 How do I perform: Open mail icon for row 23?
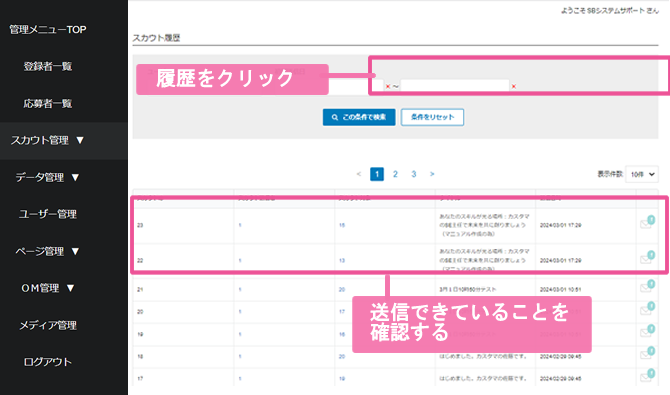(647, 223)
